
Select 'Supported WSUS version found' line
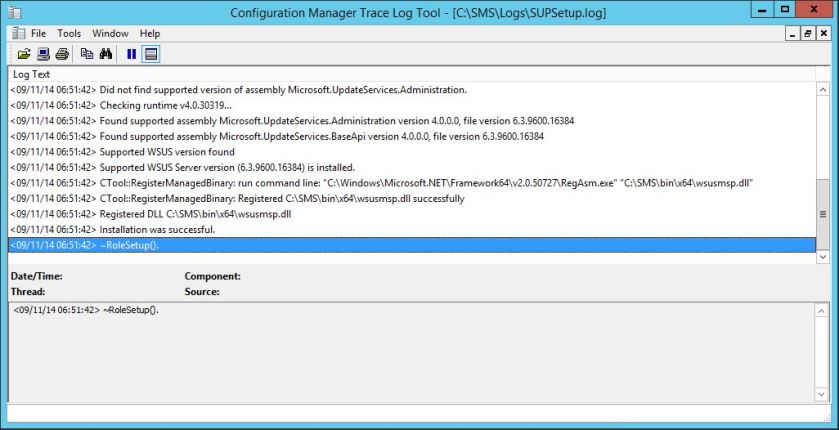pyautogui.click(x=411, y=152)
